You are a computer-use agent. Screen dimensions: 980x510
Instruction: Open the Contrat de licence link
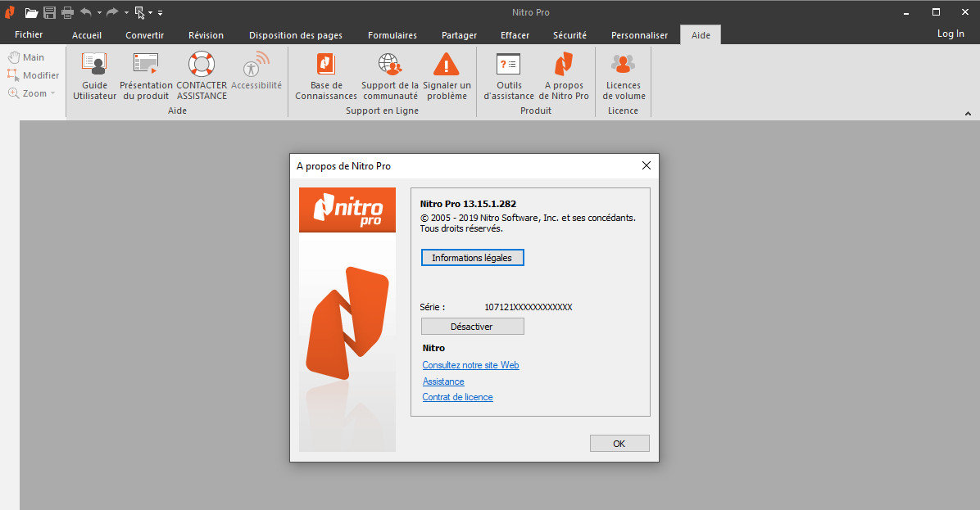point(457,397)
